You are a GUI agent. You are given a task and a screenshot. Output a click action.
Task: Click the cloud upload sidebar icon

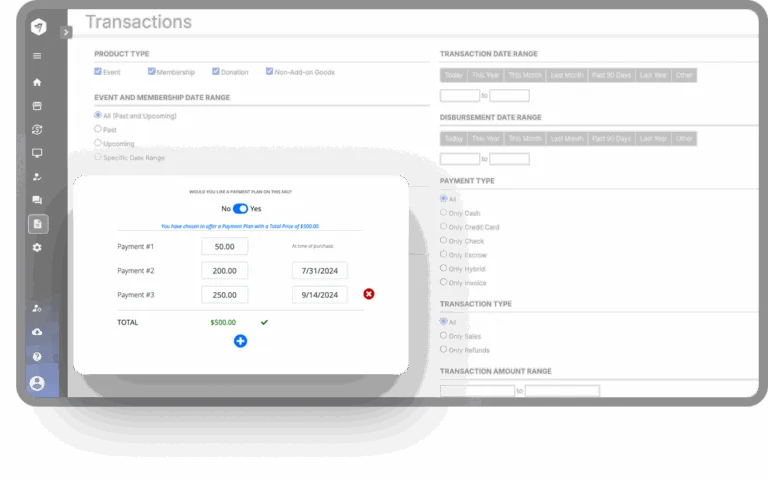tap(37, 332)
